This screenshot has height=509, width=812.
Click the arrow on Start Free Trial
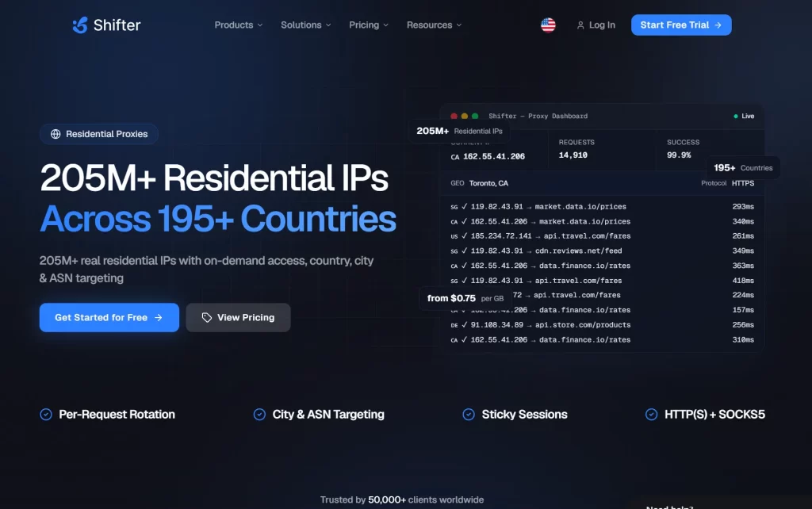pyautogui.click(x=718, y=25)
